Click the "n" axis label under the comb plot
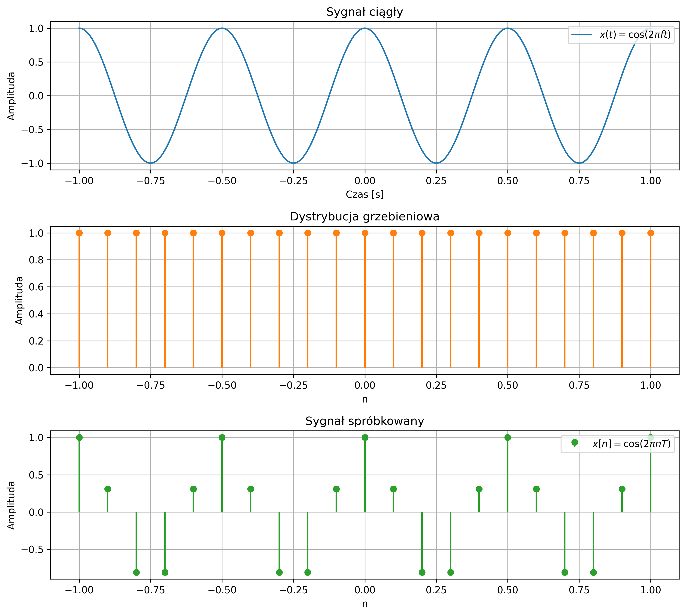 point(365,399)
